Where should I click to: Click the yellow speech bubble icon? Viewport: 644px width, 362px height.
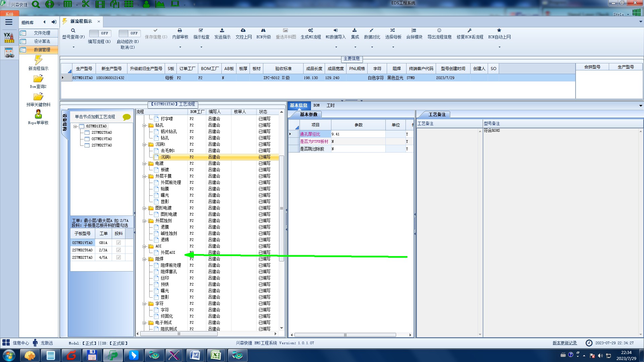tap(126, 117)
